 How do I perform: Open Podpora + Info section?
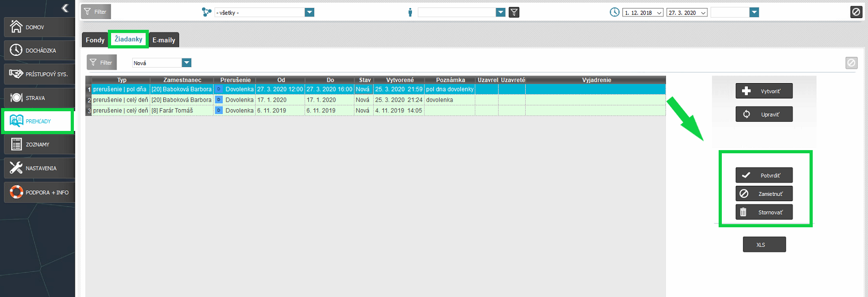tap(39, 192)
